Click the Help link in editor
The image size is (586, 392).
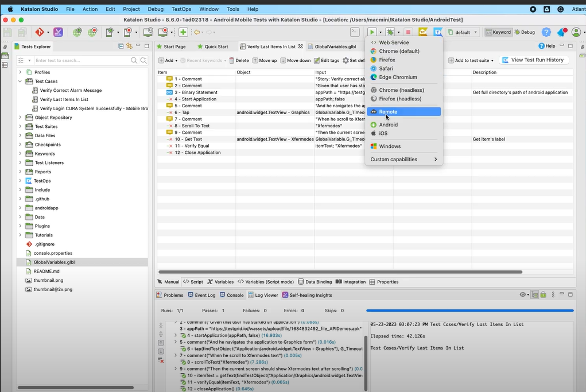click(x=547, y=46)
